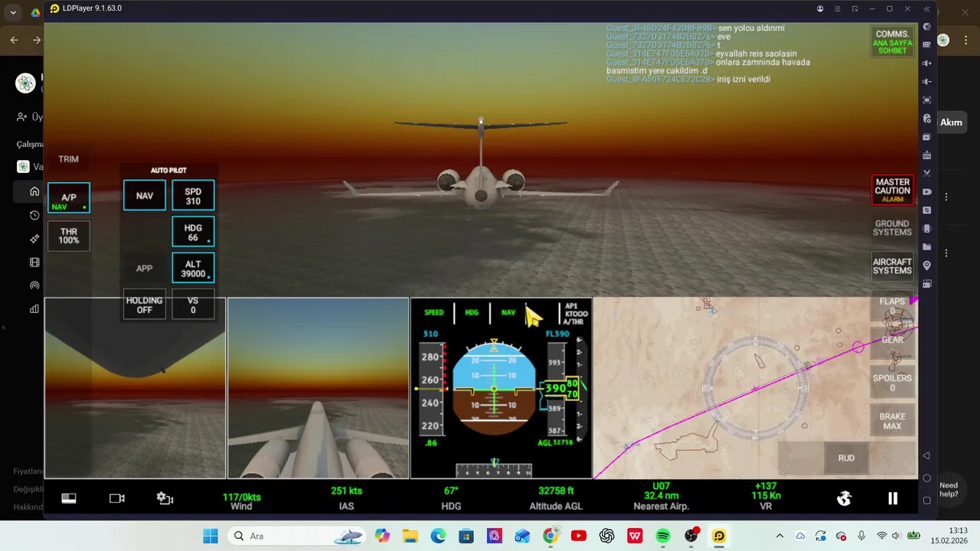Click LDPlayer scissors screenshot sidebar icon

[x=927, y=174]
